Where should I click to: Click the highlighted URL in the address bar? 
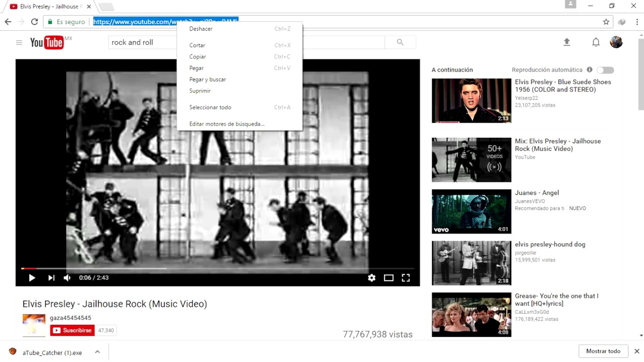[166, 22]
